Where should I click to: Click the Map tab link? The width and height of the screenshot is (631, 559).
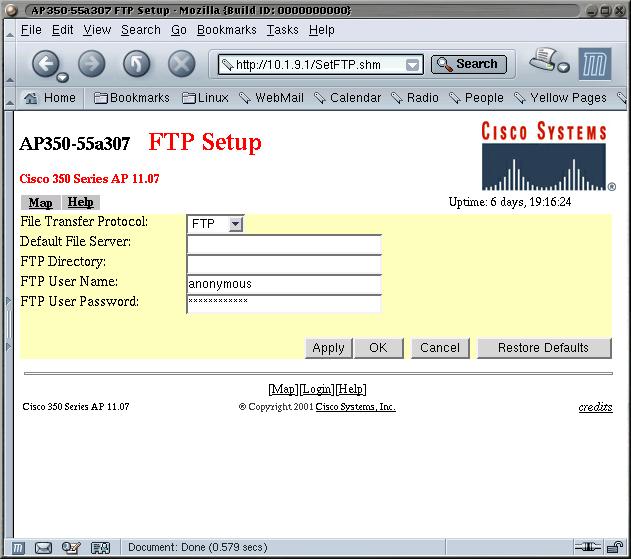(x=40, y=202)
